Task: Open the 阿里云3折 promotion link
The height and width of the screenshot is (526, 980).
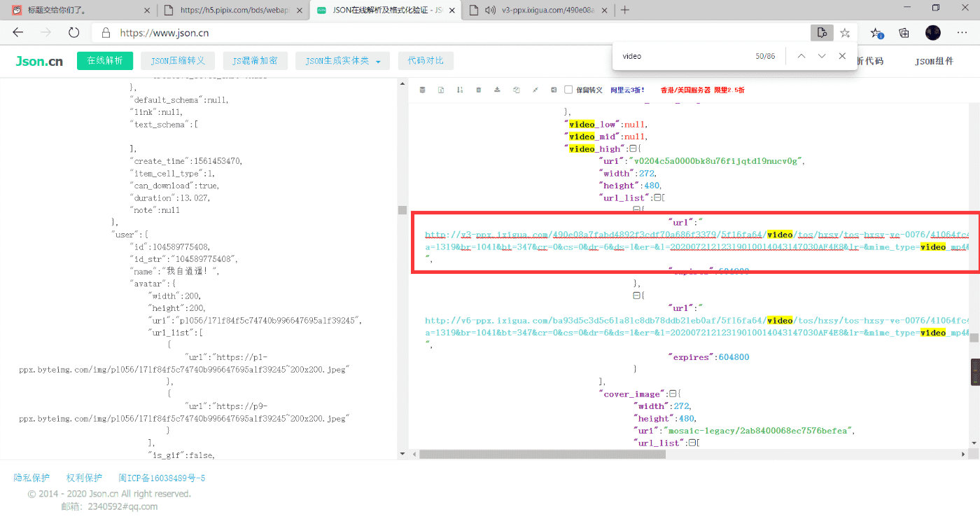Action: pyautogui.click(x=628, y=90)
